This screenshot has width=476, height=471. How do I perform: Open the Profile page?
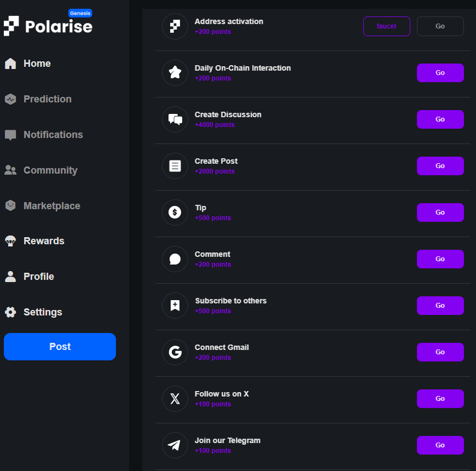pos(39,277)
